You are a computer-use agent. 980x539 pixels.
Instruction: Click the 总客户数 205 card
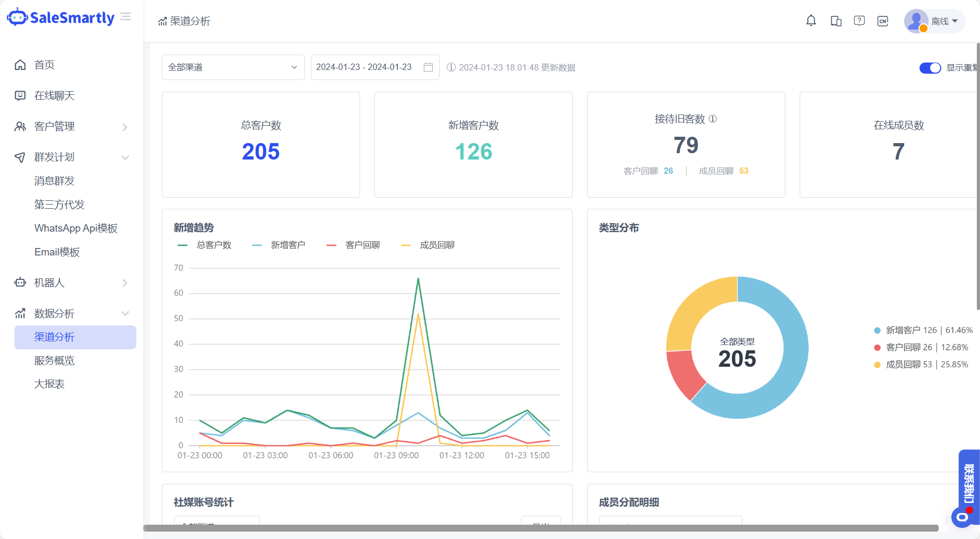[x=261, y=145]
